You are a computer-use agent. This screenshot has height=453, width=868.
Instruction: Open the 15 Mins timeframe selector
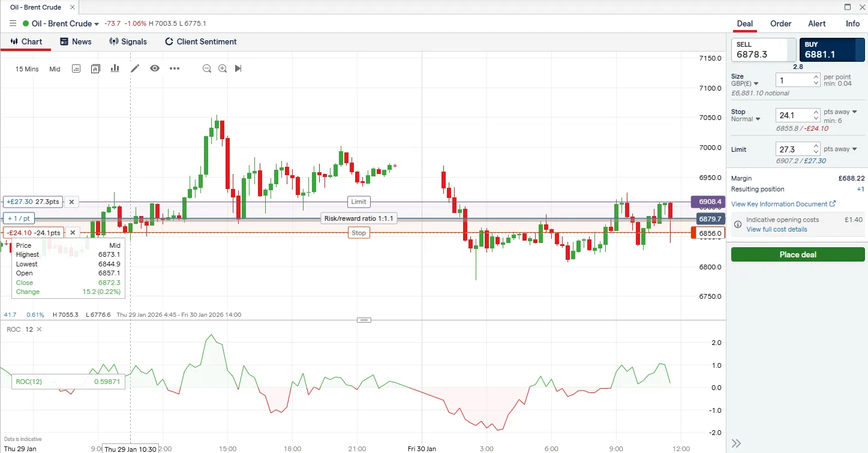pyautogui.click(x=26, y=69)
